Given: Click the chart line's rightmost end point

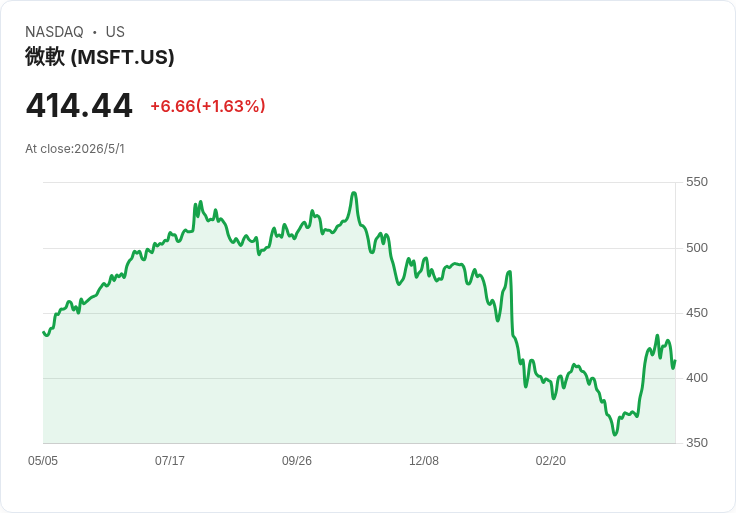Looking at the screenshot, I should click(x=675, y=361).
